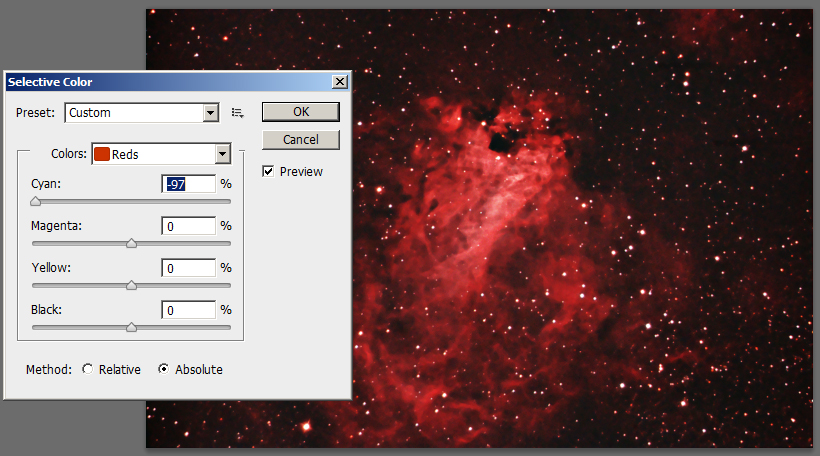Click the Cyan slider handle
This screenshot has width=820, height=456.
point(36,201)
